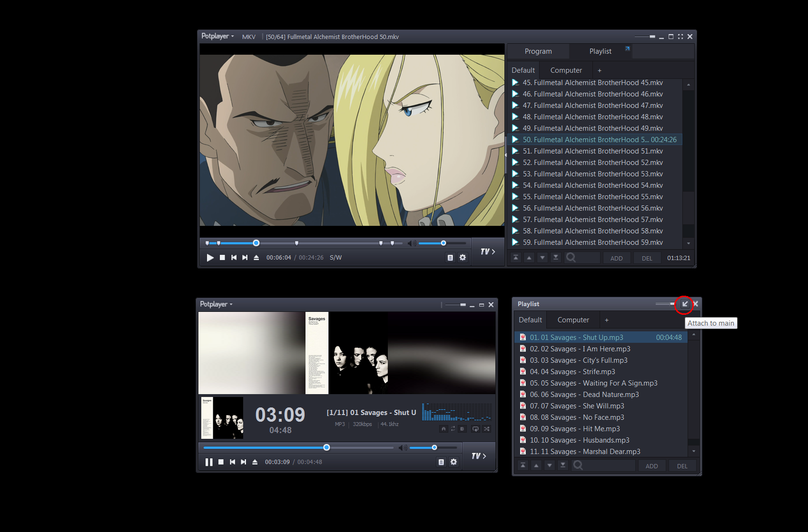Click the eject/open icon in audio player
The height and width of the screenshot is (532, 808).
[x=255, y=462]
